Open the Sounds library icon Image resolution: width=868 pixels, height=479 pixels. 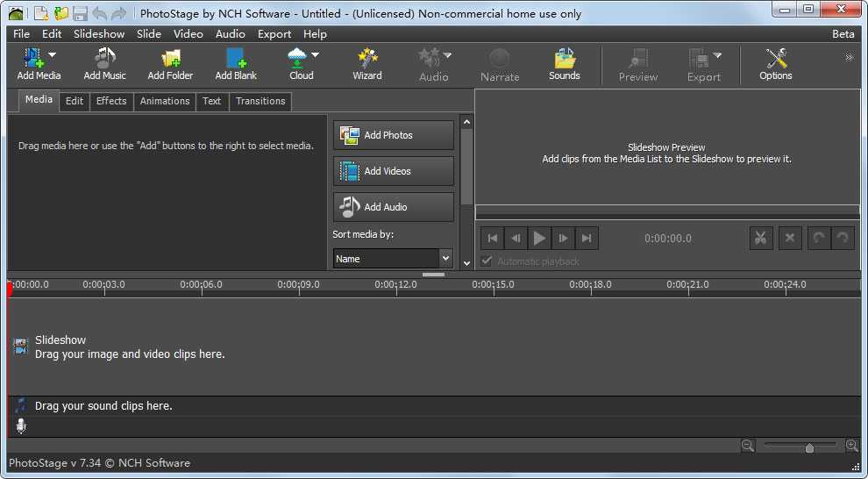pyautogui.click(x=564, y=64)
